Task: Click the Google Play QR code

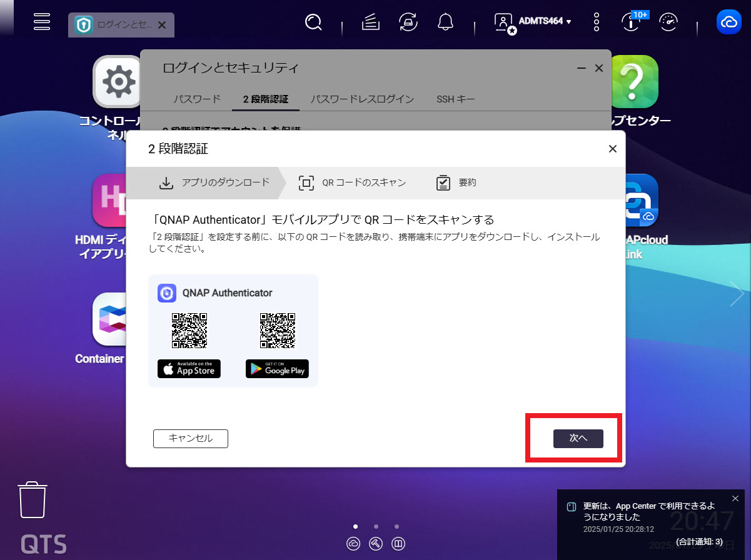Action: tap(278, 331)
